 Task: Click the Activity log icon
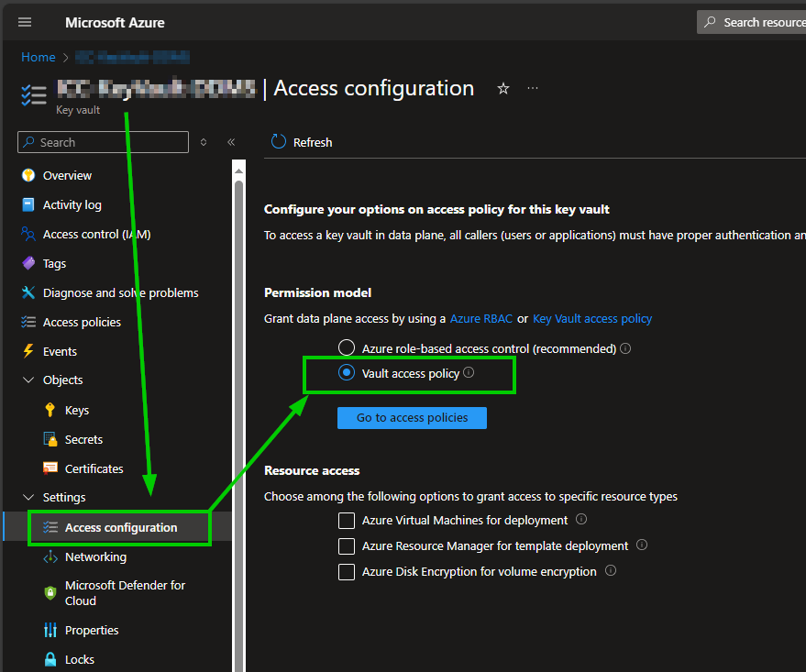(x=28, y=204)
